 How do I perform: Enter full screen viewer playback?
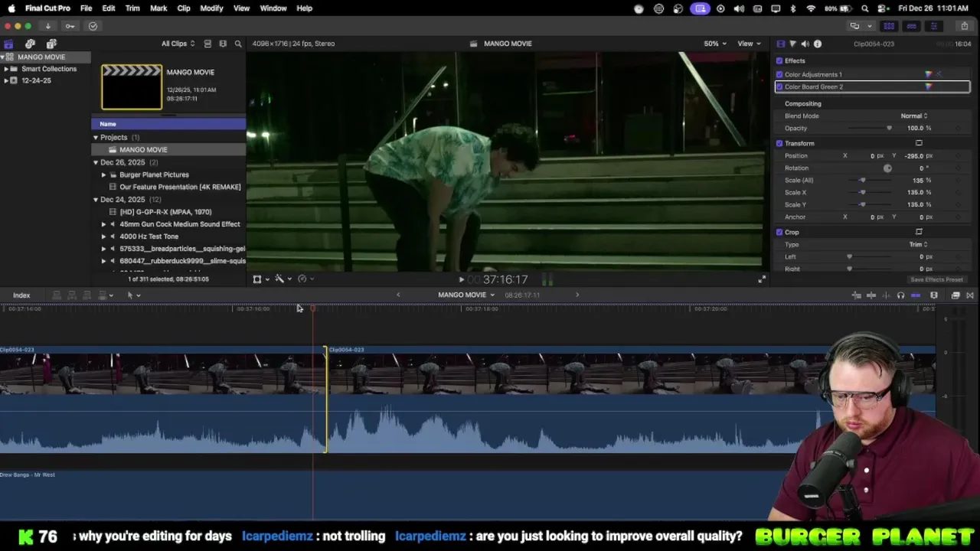tap(762, 279)
